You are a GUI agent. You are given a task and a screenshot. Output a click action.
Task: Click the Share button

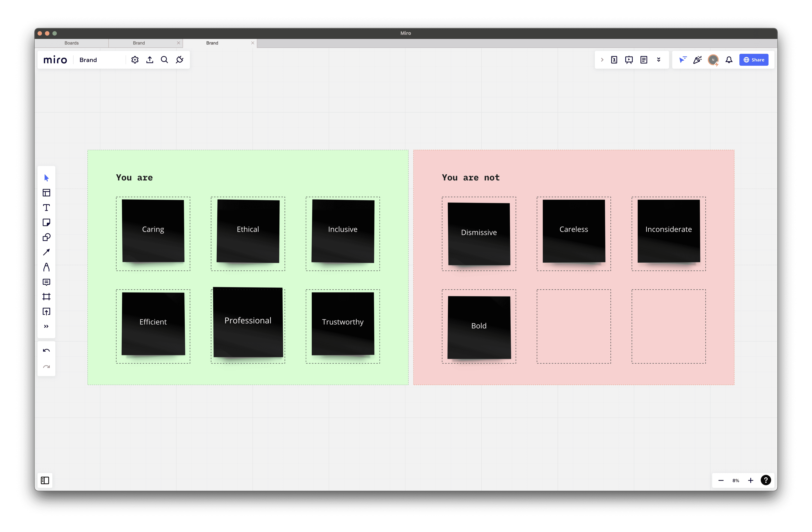[x=754, y=60]
